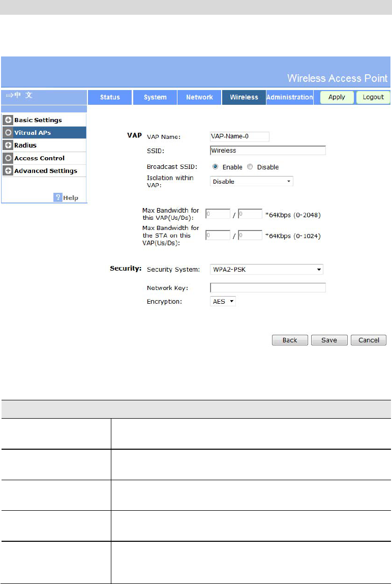Focus the STA upstream bandwidth field
The width and height of the screenshot is (392, 584).
click(218, 235)
